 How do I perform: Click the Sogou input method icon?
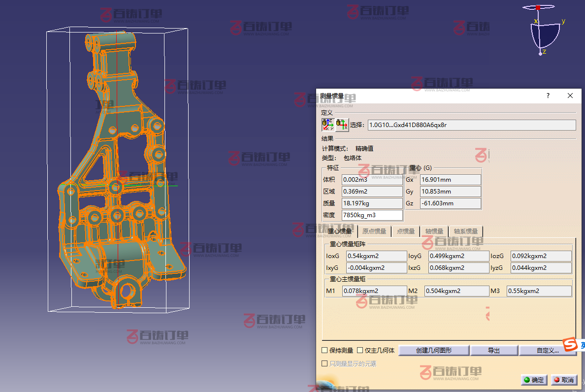tap(571, 345)
